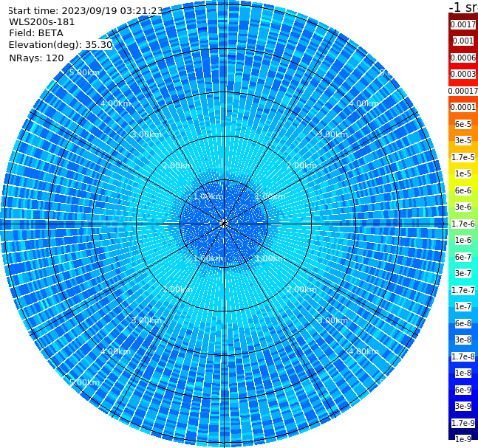The image size is (478, 448).
Task: Select the Elevation(deg): 35.30 text
Action: 61,45
